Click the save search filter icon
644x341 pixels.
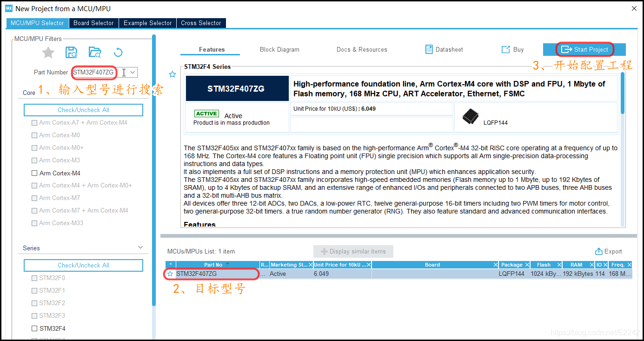click(x=71, y=53)
